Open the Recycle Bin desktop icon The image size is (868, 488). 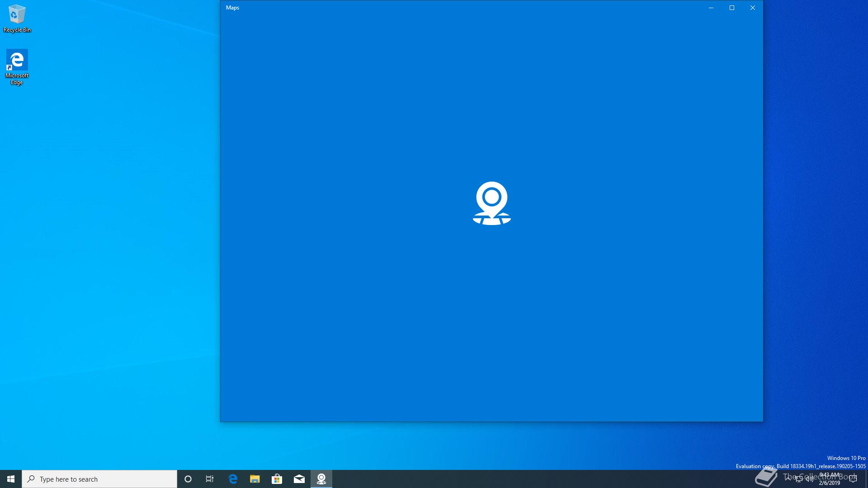(17, 19)
